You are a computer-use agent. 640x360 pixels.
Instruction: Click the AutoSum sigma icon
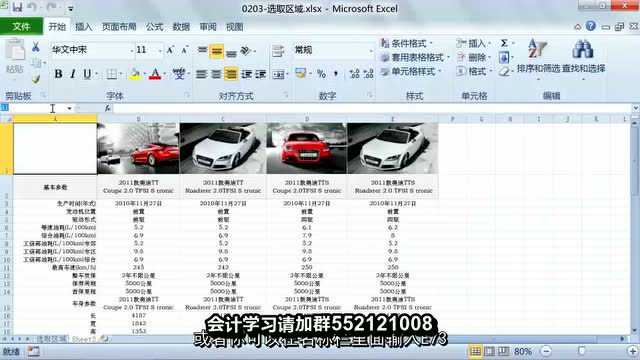coord(504,43)
